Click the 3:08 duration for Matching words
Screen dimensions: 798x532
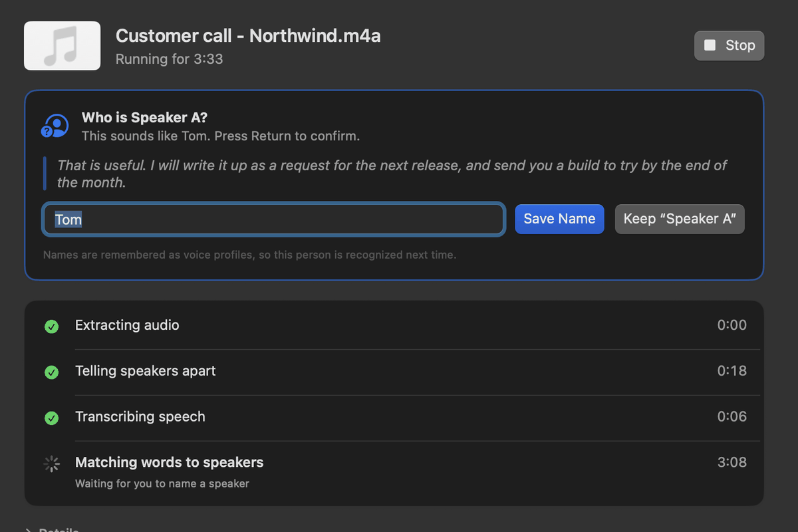731,462
